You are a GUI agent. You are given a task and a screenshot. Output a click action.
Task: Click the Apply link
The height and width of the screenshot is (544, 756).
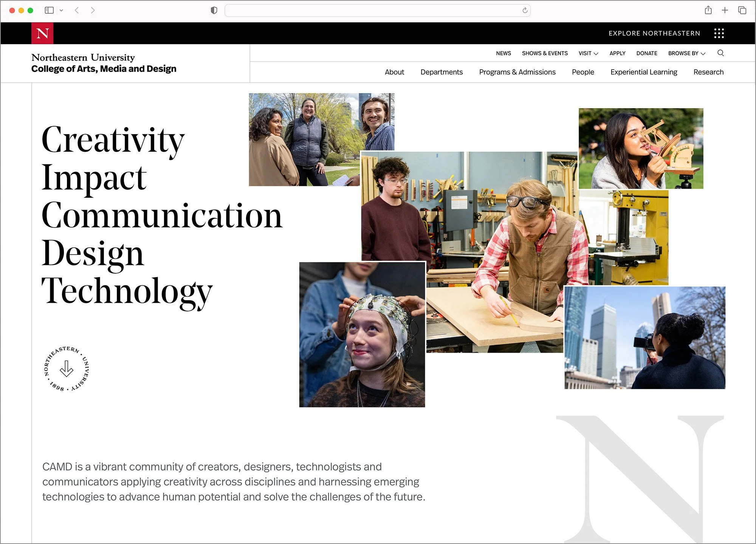tap(617, 53)
